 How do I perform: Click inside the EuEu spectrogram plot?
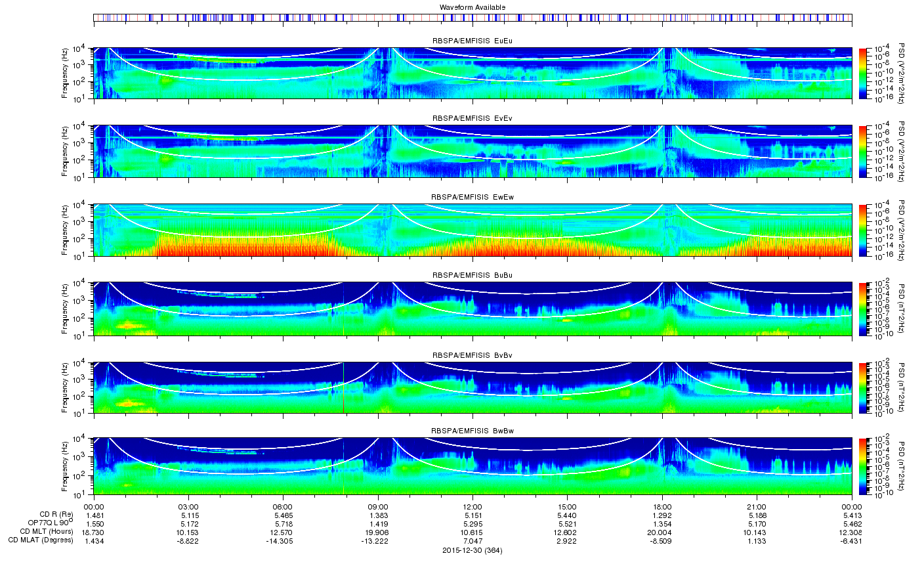click(472, 73)
